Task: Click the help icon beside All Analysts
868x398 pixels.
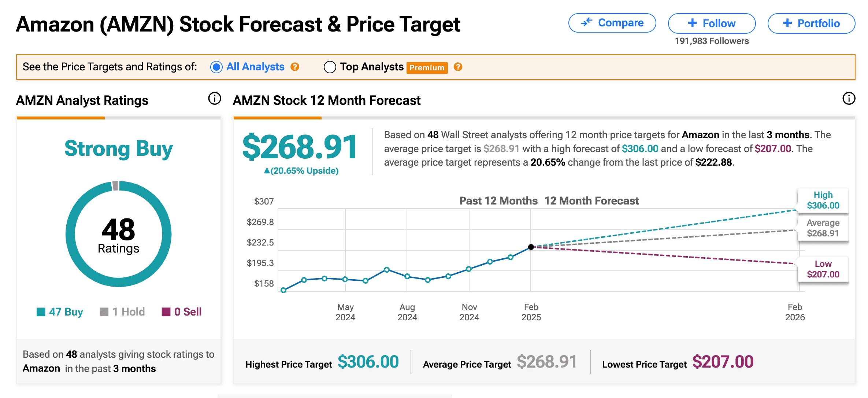Action: point(295,67)
